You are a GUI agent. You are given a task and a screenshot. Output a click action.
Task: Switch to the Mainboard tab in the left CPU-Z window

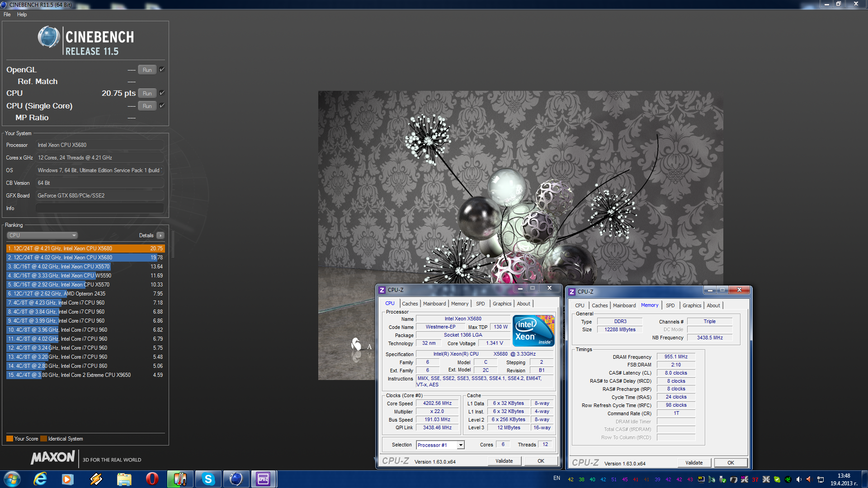coord(434,304)
